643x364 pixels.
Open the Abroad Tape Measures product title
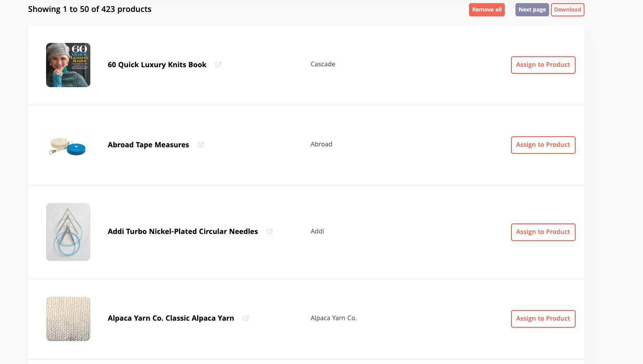point(148,145)
